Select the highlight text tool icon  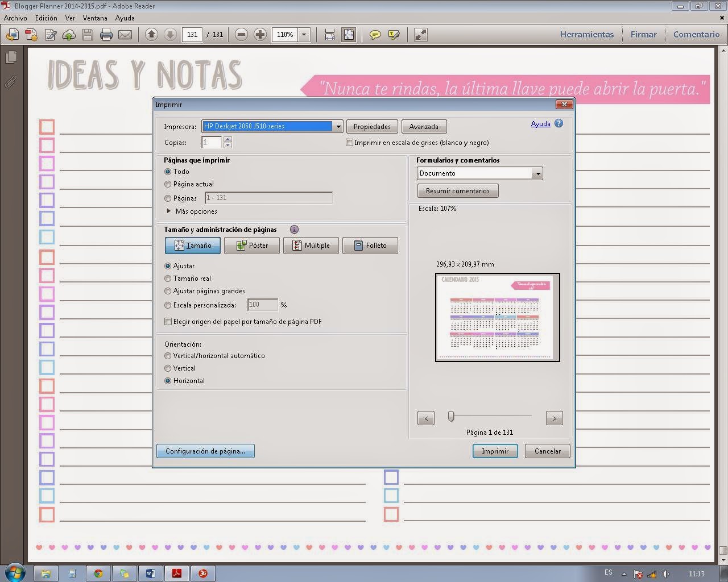point(394,35)
